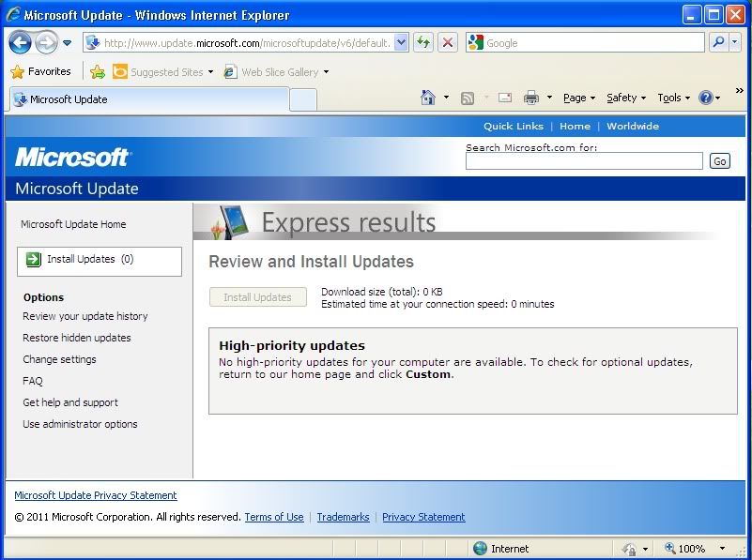Open Review your update history link
Viewport: 752px width, 560px height.
[85, 316]
